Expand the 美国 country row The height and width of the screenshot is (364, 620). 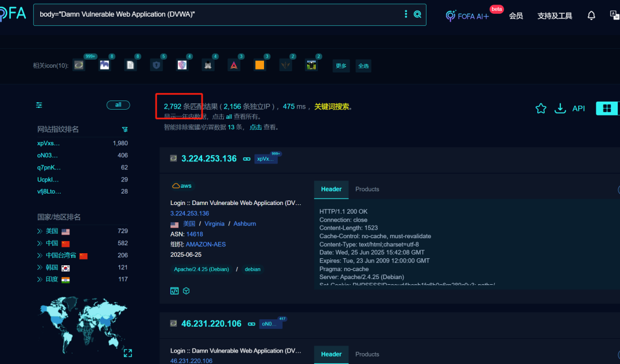(40, 231)
